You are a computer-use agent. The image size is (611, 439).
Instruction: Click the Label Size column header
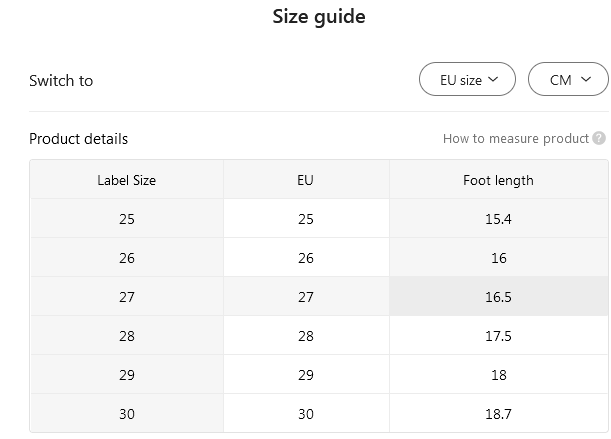point(127,180)
